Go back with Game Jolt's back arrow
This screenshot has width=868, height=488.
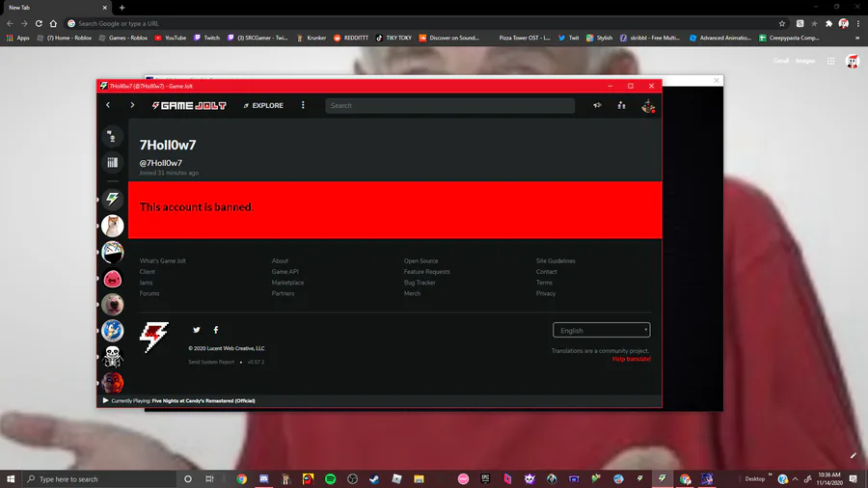[108, 105]
